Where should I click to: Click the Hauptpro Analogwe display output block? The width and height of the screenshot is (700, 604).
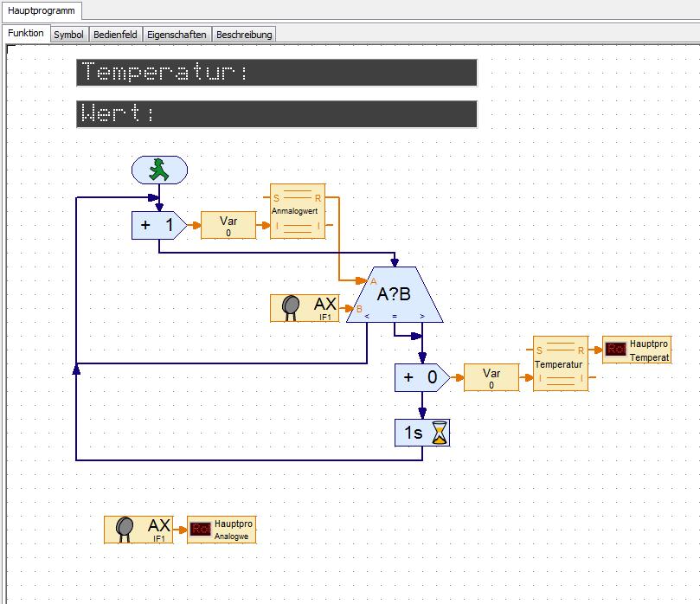(222, 530)
